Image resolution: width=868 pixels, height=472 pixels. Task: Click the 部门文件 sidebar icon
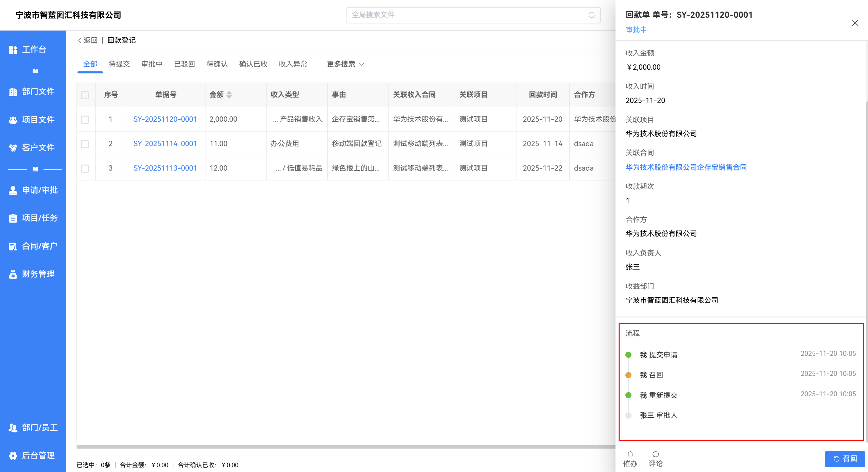(13, 92)
